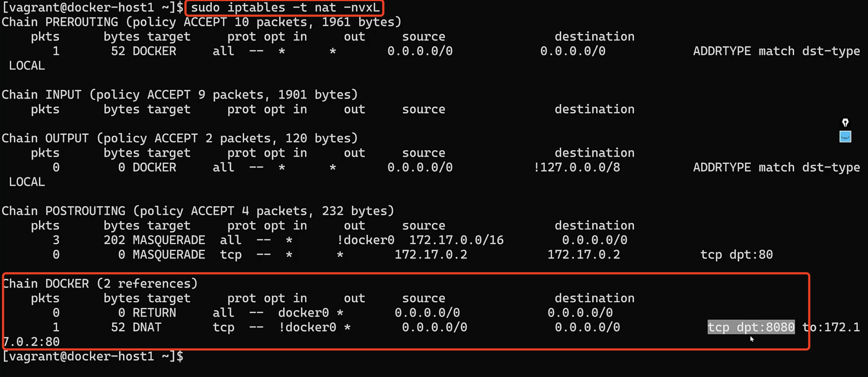
Task: Click the RETURN target in the DOCKER chain
Action: 154,313
